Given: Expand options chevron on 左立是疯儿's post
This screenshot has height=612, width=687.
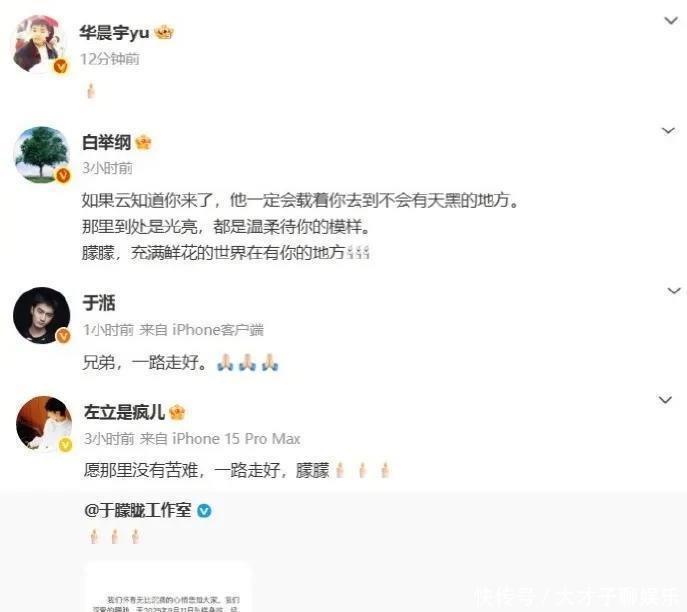Looking at the screenshot, I should coord(665,400).
